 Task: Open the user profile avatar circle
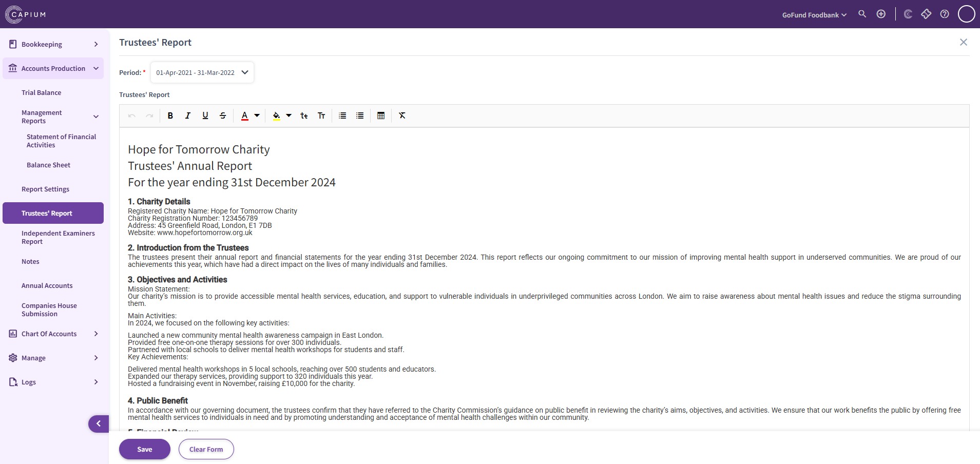[x=967, y=14]
